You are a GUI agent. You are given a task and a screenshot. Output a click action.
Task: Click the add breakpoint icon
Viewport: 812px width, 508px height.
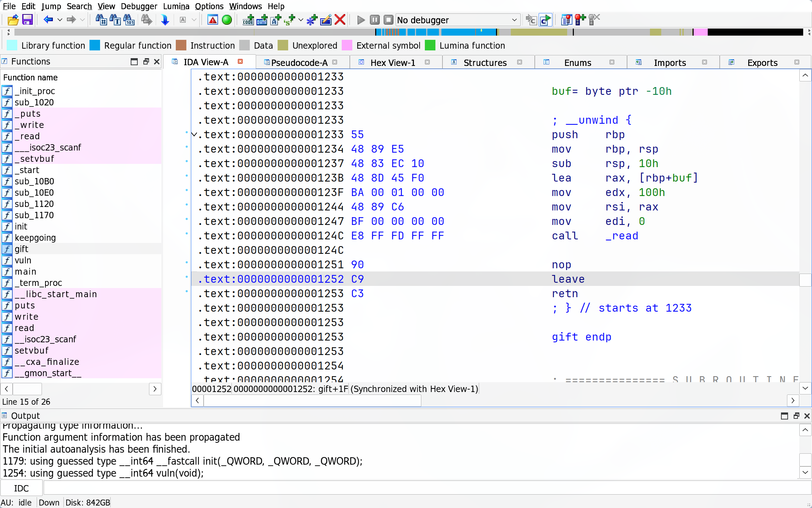pyautogui.click(x=580, y=20)
